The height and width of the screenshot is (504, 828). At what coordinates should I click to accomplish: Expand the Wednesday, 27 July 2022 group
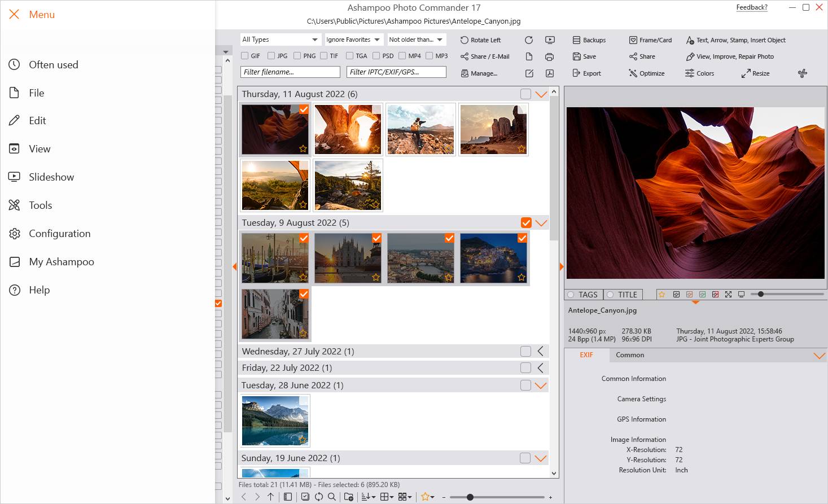pos(541,350)
